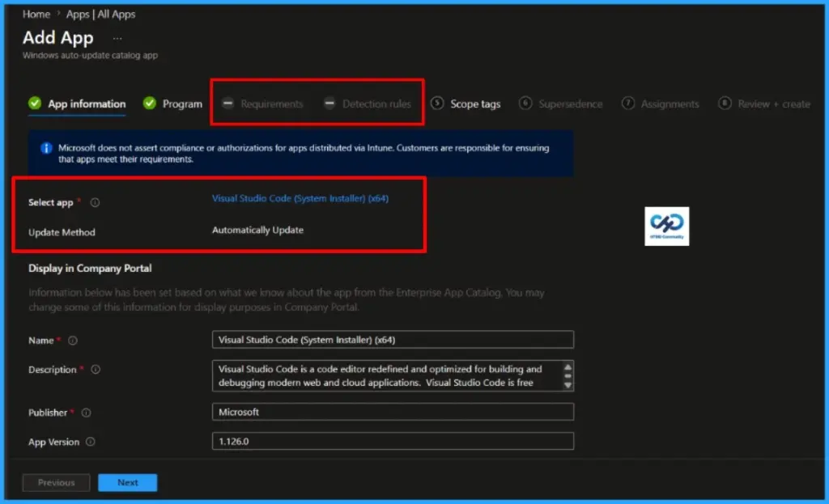Click the step 8 circle beside Review + create
829x504 pixels.
(x=725, y=103)
